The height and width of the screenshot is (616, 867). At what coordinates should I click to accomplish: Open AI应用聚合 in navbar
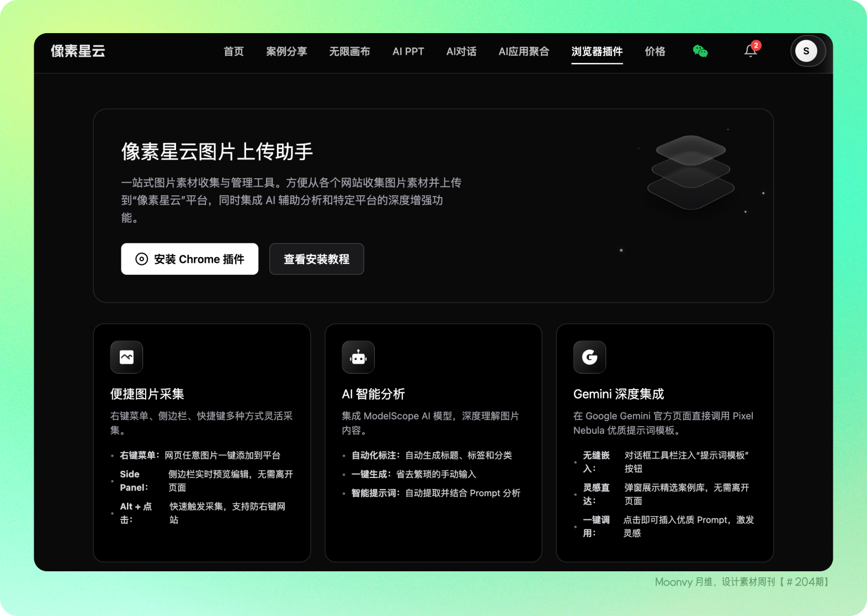click(x=524, y=51)
